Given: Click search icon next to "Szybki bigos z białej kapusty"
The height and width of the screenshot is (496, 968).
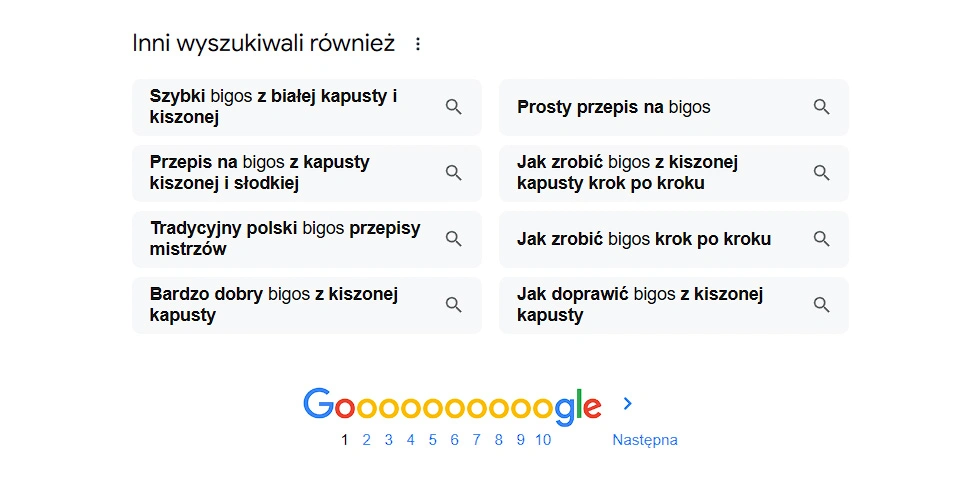Looking at the screenshot, I should (454, 107).
